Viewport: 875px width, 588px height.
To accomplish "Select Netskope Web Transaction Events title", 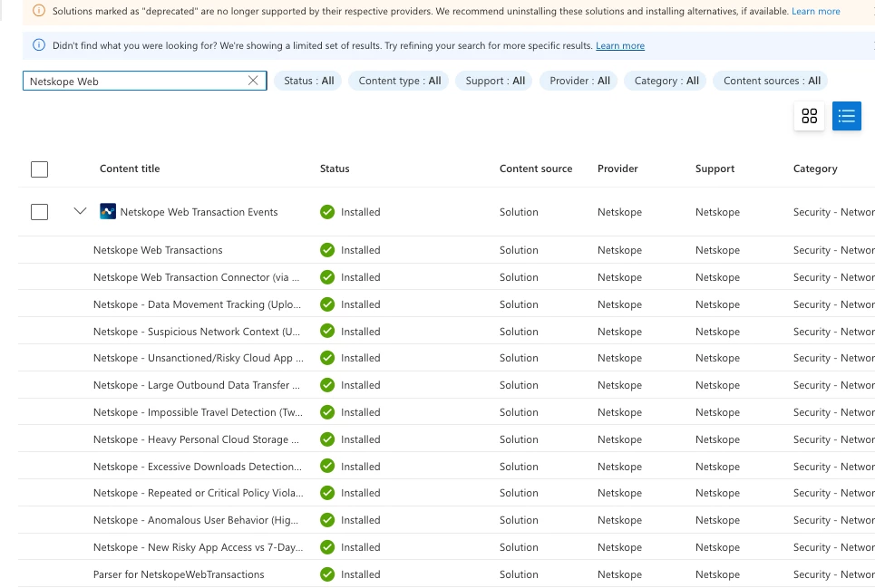I will tap(199, 212).
